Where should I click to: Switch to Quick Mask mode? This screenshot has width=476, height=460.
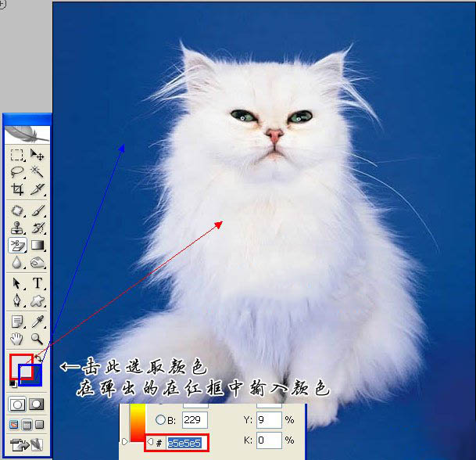click(x=37, y=404)
